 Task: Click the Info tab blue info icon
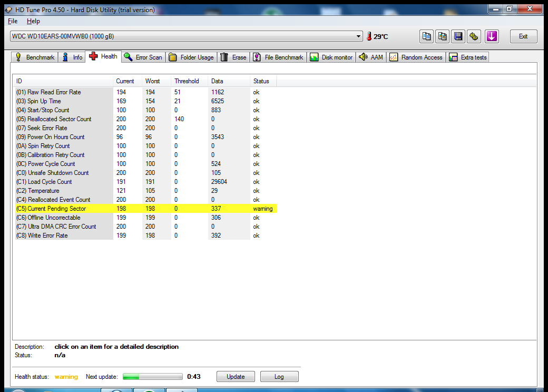click(65, 57)
